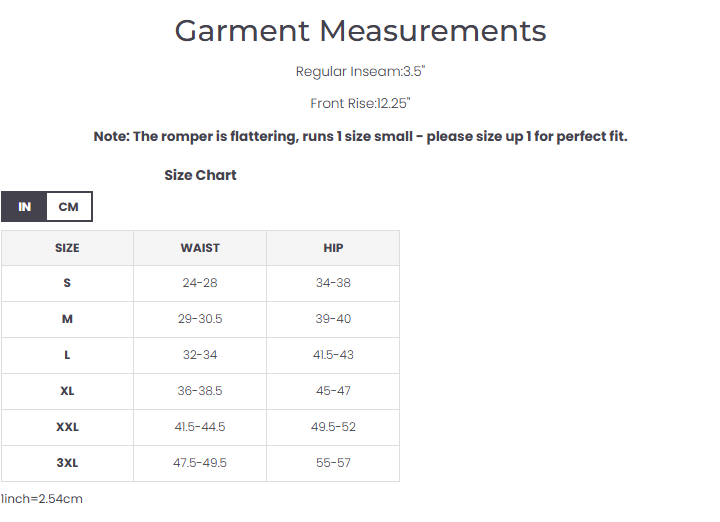The height and width of the screenshot is (522, 720).
Task: Click hip value 45-47 cell
Action: coord(333,391)
